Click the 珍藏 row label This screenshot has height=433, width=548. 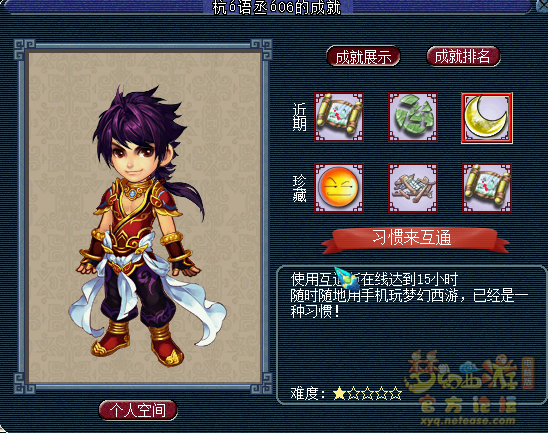tap(300, 189)
